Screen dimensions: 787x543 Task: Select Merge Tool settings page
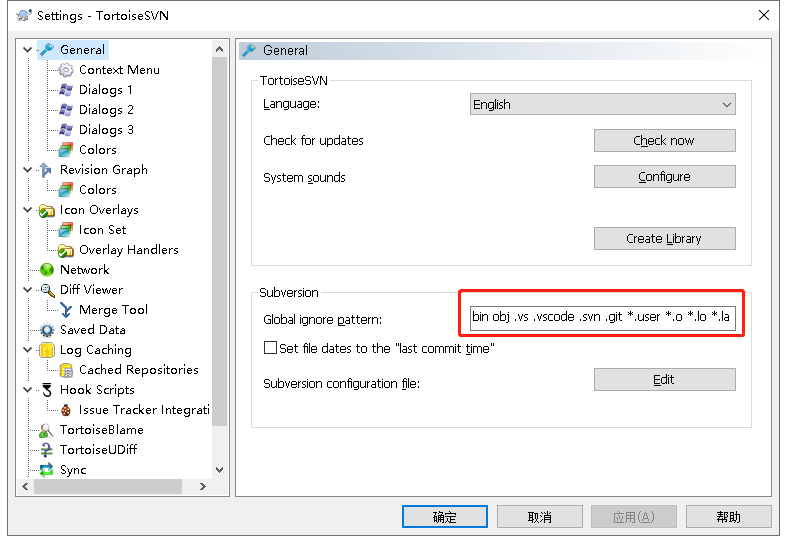coord(113,310)
